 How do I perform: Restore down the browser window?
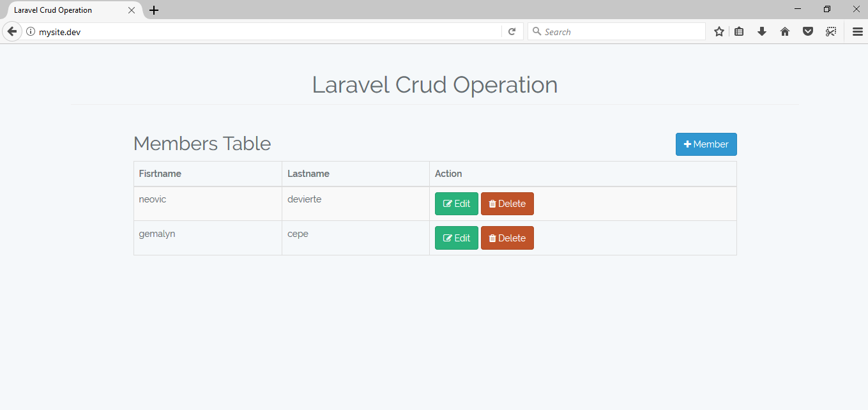827,9
